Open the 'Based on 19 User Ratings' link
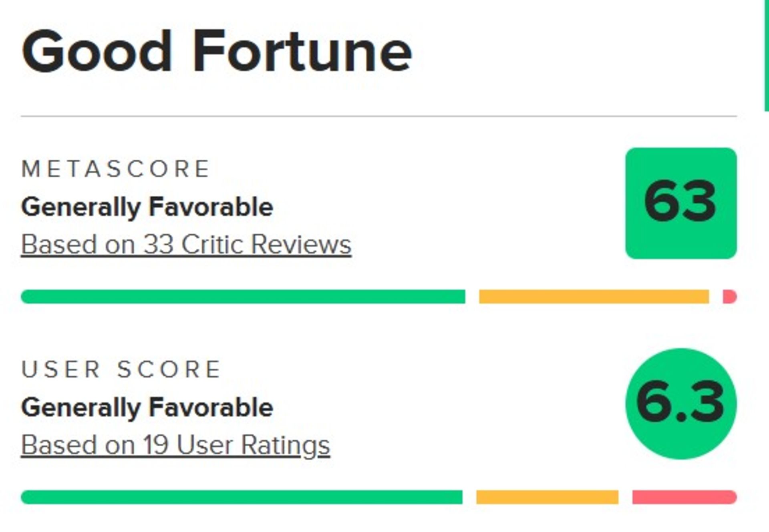 coord(175,445)
